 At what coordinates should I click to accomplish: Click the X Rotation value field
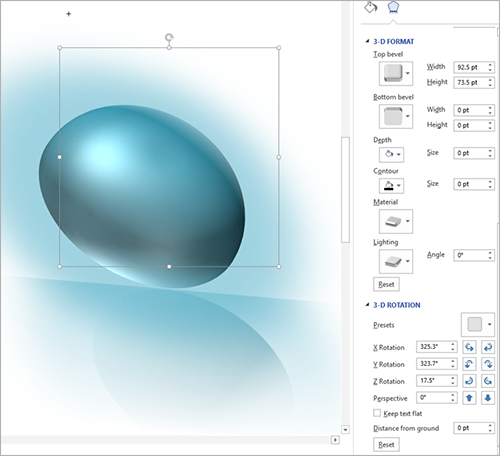click(x=433, y=347)
